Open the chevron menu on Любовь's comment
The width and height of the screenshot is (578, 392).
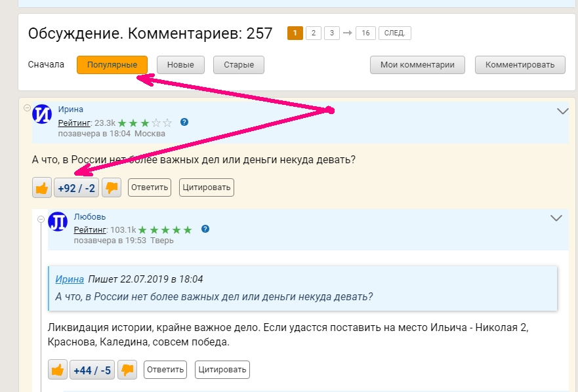click(x=556, y=218)
